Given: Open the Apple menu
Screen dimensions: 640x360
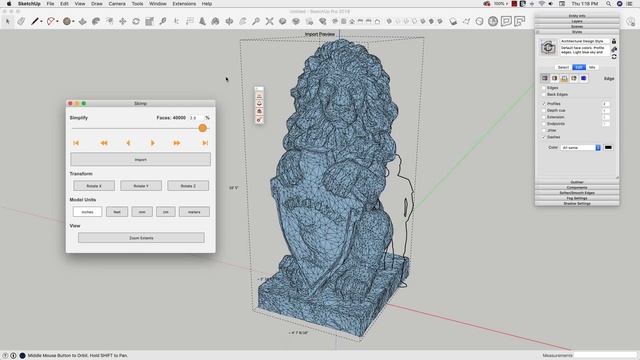Looking at the screenshot, I should click(x=9, y=4).
